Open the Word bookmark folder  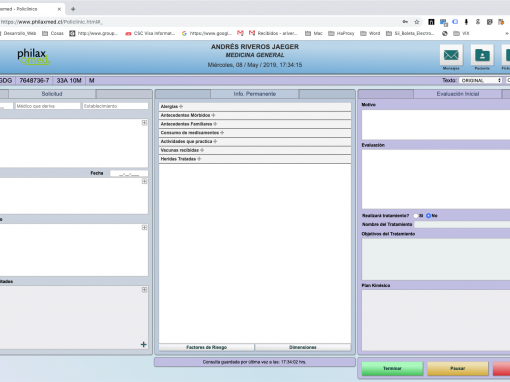tap(370, 33)
